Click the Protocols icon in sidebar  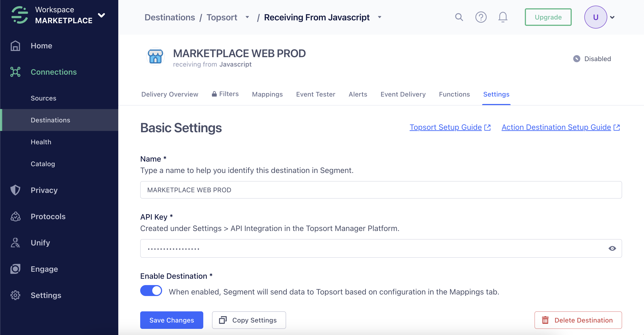coord(15,216)
